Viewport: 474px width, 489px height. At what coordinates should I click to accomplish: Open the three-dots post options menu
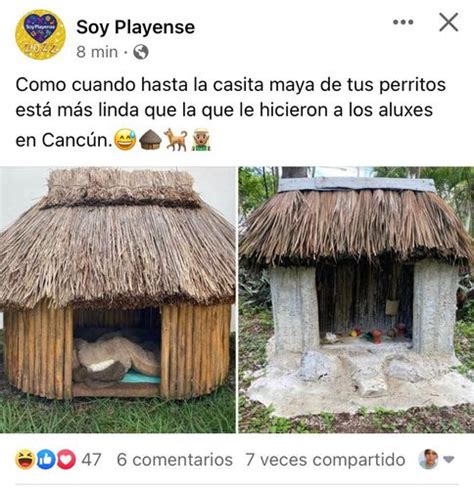coord(403,22)
